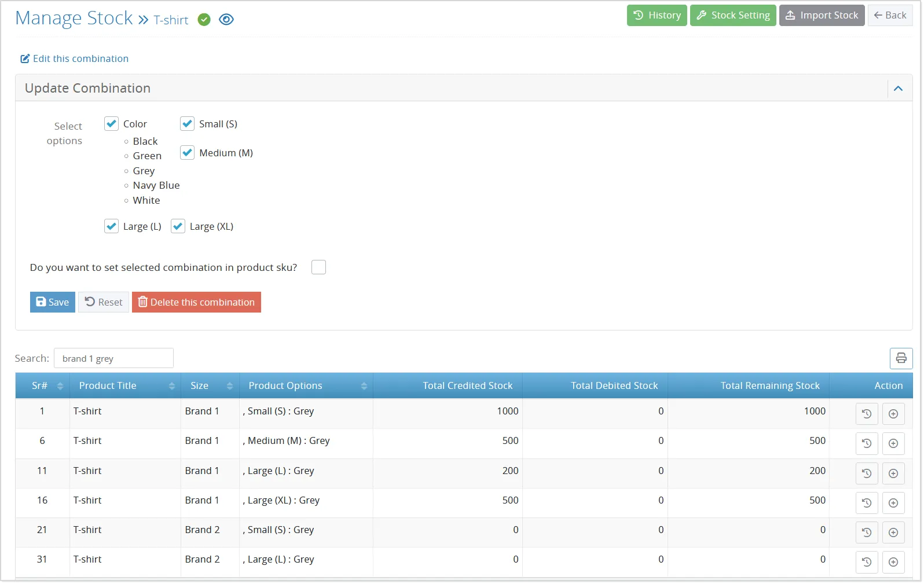This screenshot has width=924, height=584.
Task: Uncheck the Large (L) checkbox
Action: (111, 226)
